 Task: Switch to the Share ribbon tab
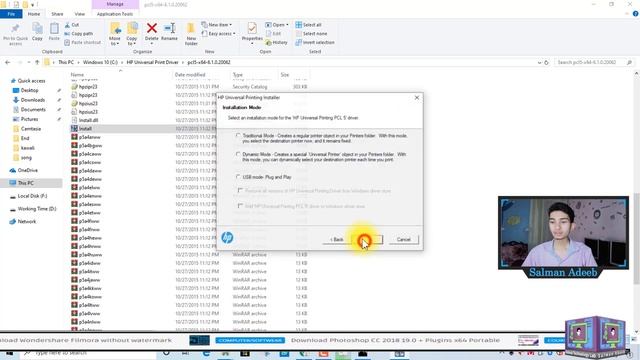[57, 14]
